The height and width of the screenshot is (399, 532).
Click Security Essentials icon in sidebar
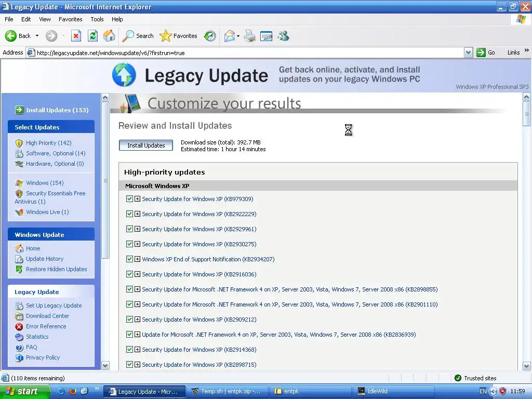point(19,193)
